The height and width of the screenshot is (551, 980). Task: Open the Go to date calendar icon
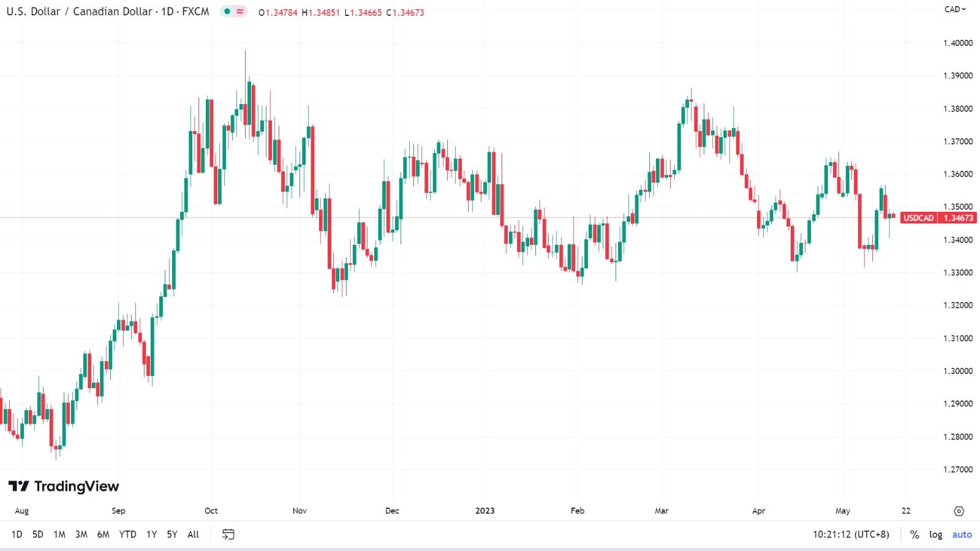(228, 534)
